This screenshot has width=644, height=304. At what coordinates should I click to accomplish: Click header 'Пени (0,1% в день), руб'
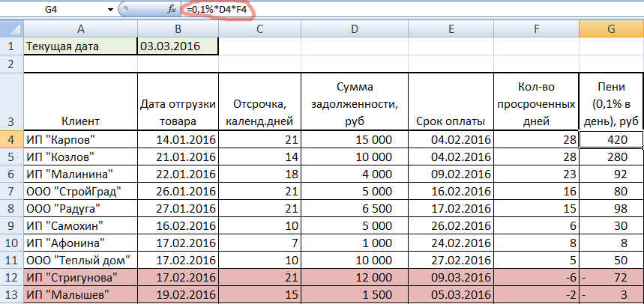click(x=611, y=101)
